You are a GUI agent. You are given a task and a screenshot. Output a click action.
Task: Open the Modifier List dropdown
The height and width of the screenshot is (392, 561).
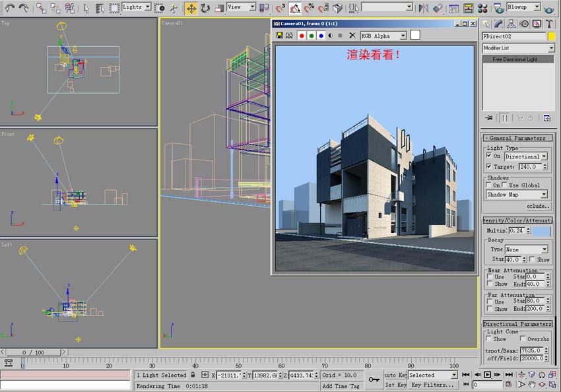518,48
